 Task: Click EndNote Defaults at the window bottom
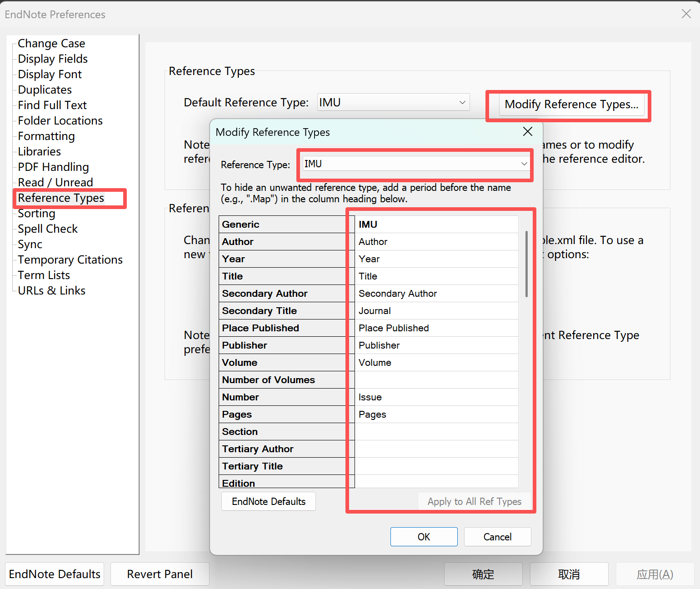(x=55, y=574)
